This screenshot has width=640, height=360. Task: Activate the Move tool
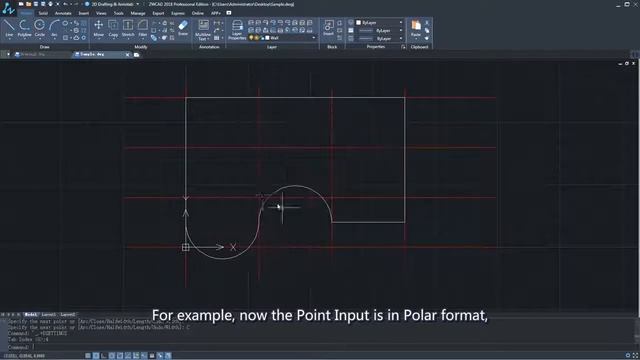(98, 29)
